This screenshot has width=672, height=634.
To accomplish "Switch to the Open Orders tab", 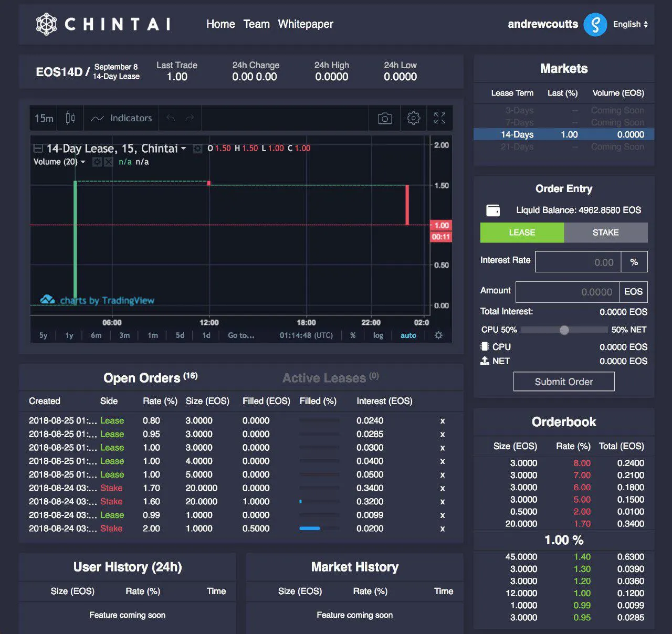I will pyautogui.click(x=151, y=378).
